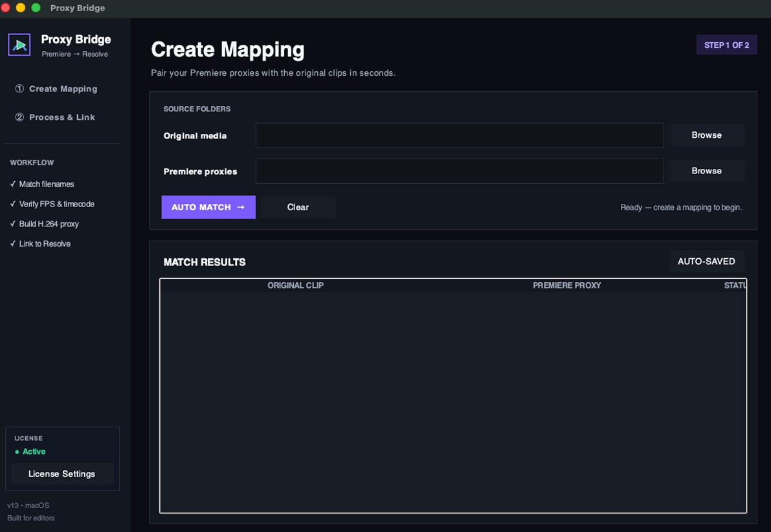771x532 pixels.
Task: Select 'Verify FPS & timecode' workflow item
Action: point(52,204)
